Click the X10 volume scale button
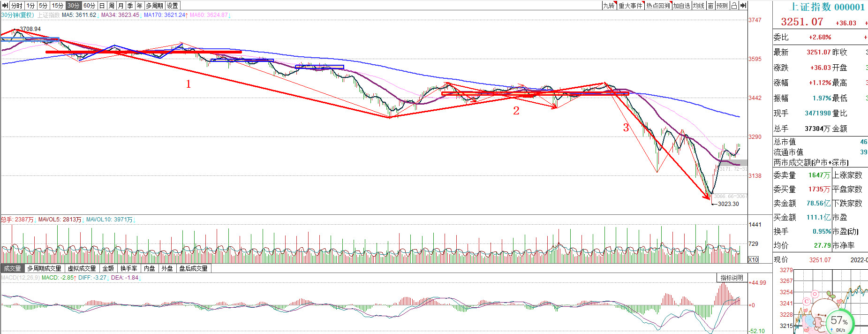The image size is (868, 334). tap(753, 259)
